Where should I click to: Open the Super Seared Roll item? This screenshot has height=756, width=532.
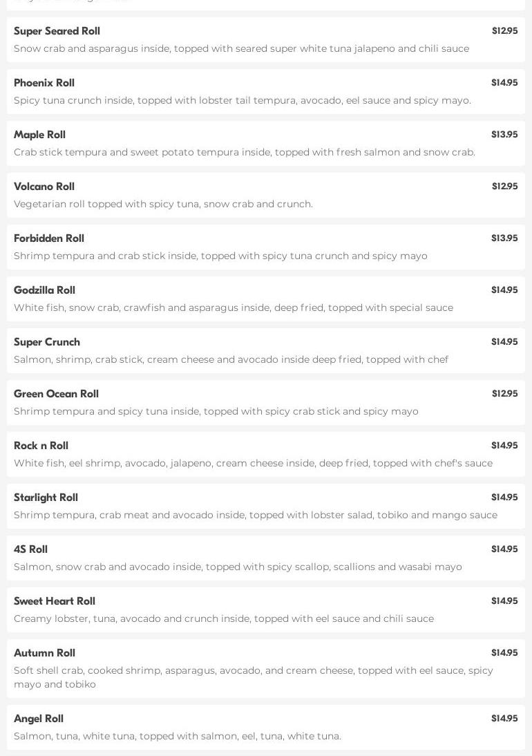click(x=57, y=31)
